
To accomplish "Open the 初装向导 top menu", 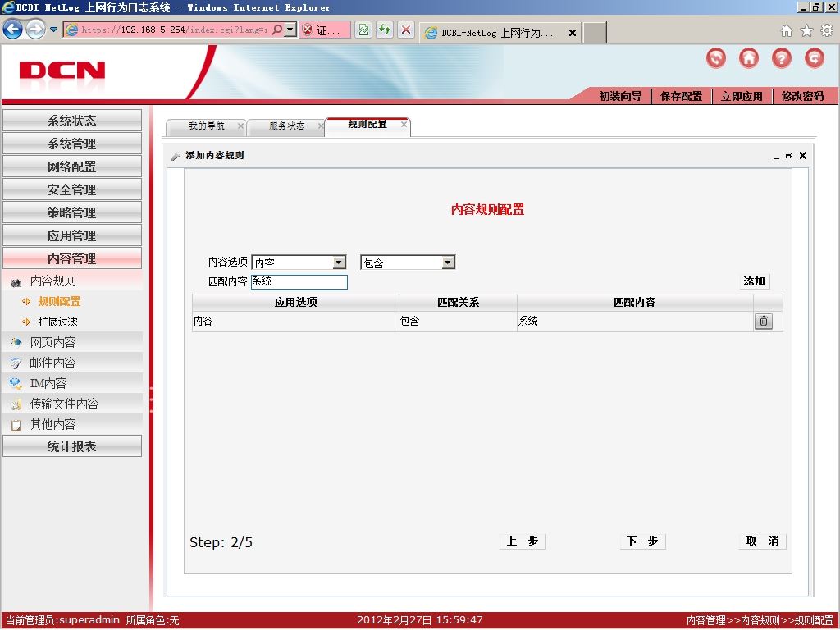I will [x=620, y=97].
